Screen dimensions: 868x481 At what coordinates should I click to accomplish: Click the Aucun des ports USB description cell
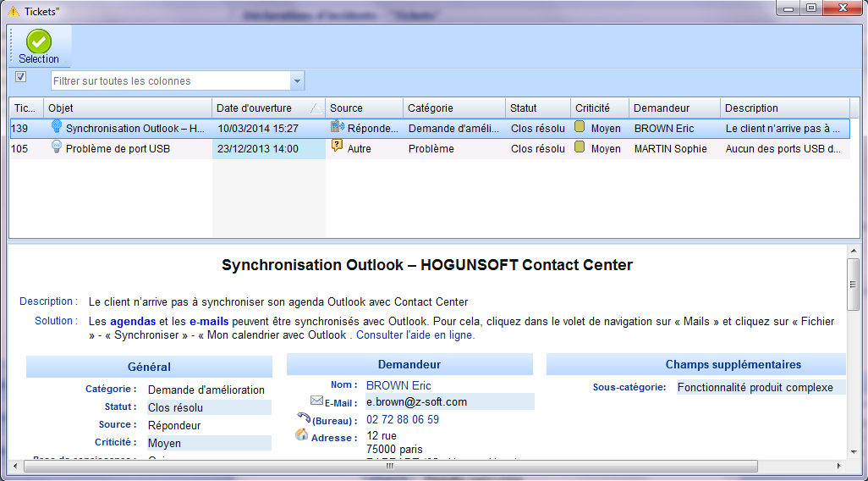click(x=785, y=148)
